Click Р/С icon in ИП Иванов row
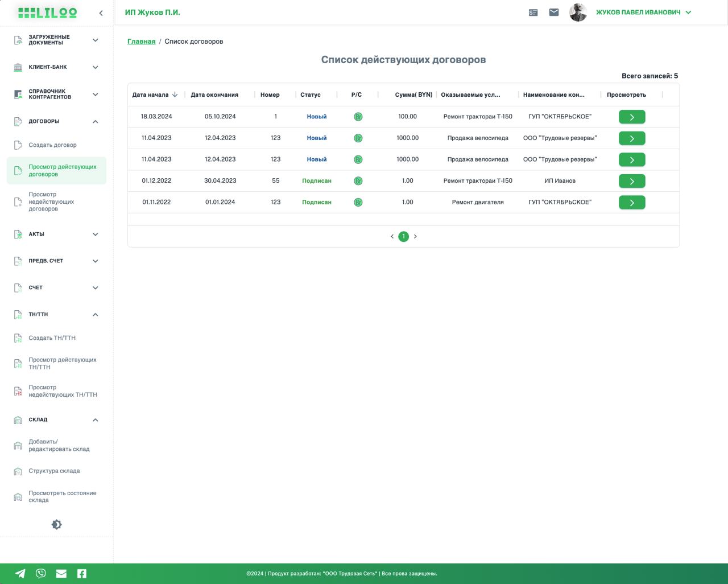Viewport: 728px width, 584px height. (x=358, y=181)
